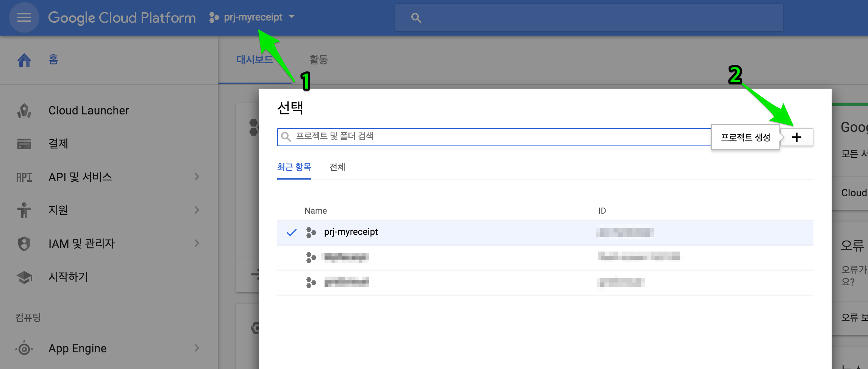Click the search magnifier icon in top bar
Viewport: 868px width, 369px height.
pos(416,17)
